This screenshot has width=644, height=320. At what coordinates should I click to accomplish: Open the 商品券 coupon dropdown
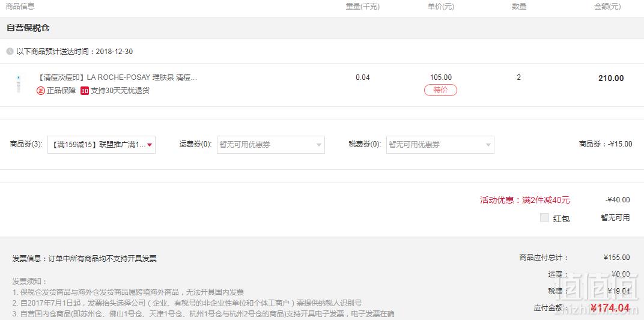click(x=102, y=145)
